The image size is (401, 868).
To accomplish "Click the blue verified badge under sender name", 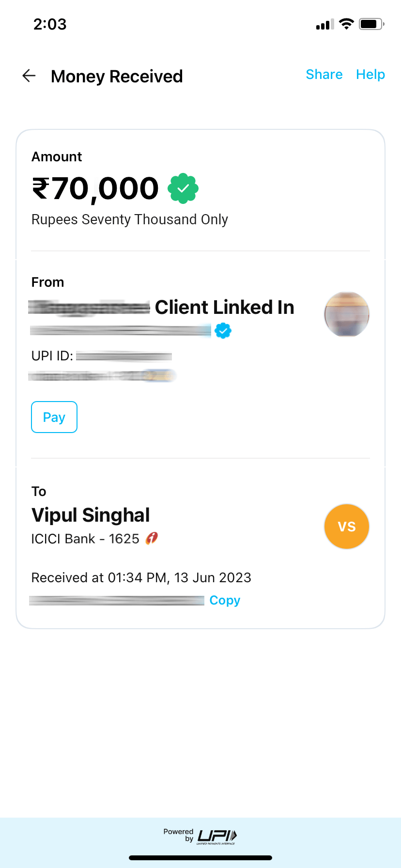I will (223, 331).
